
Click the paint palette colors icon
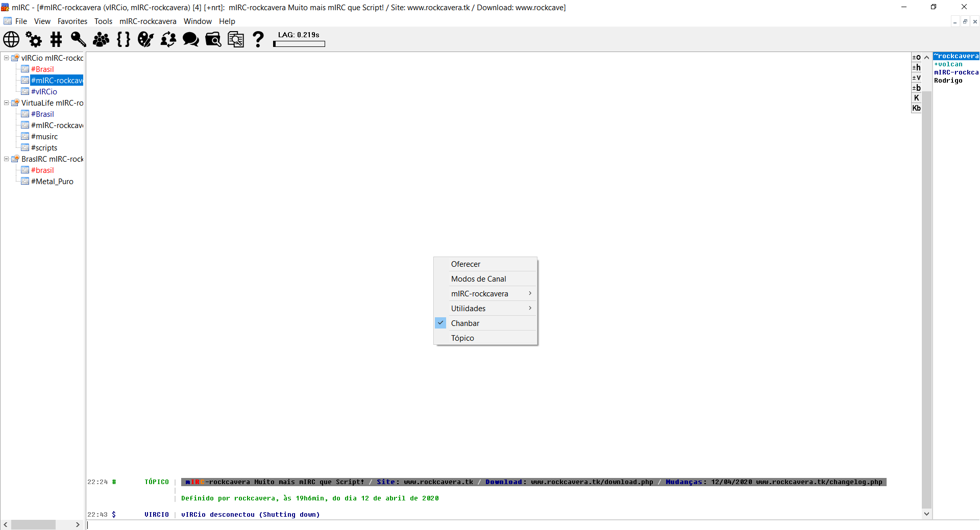pyautogui.click(x=145, y=39)
